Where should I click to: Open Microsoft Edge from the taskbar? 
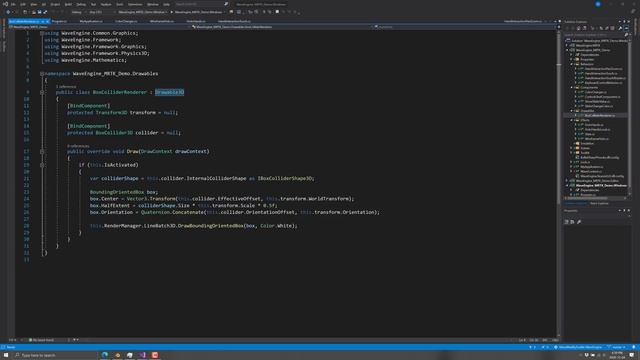pos(105,355)
